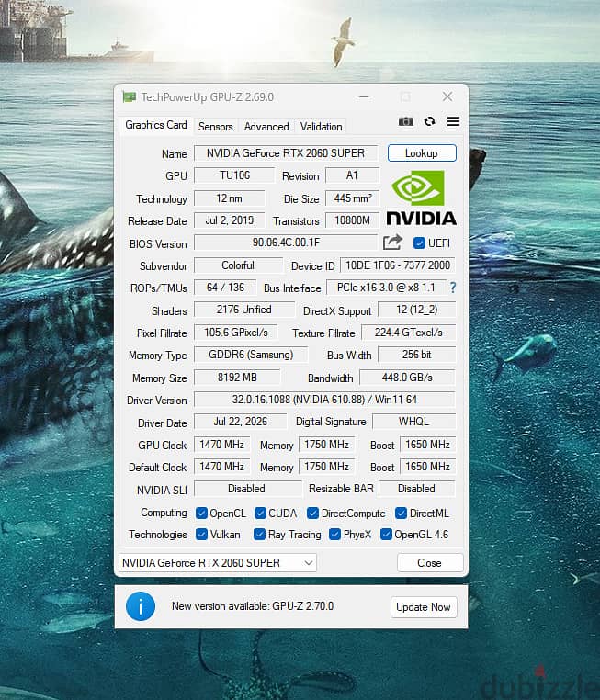Screen dimensions: 600x700
Task: Switch to the Advanced tab
Action: [x=266, y=127]
